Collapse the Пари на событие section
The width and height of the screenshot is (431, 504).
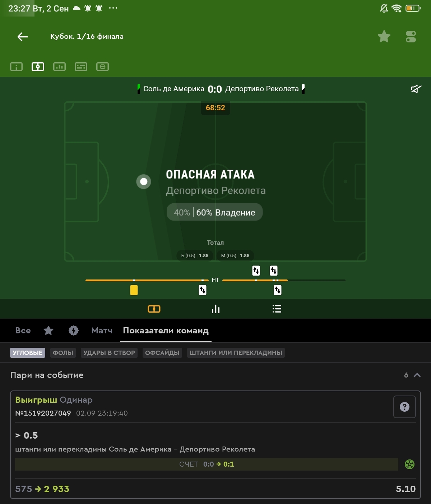pyautogui.click(x=417, y=375)
